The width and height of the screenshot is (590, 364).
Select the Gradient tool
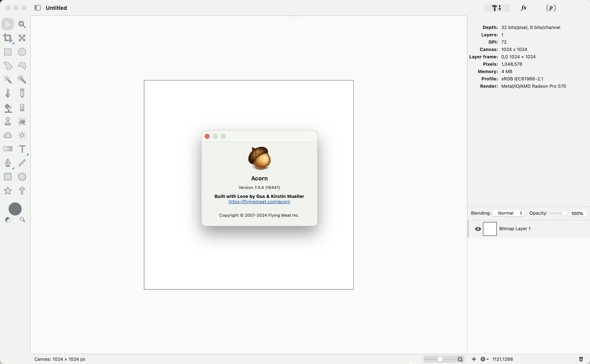coord(8,149)
